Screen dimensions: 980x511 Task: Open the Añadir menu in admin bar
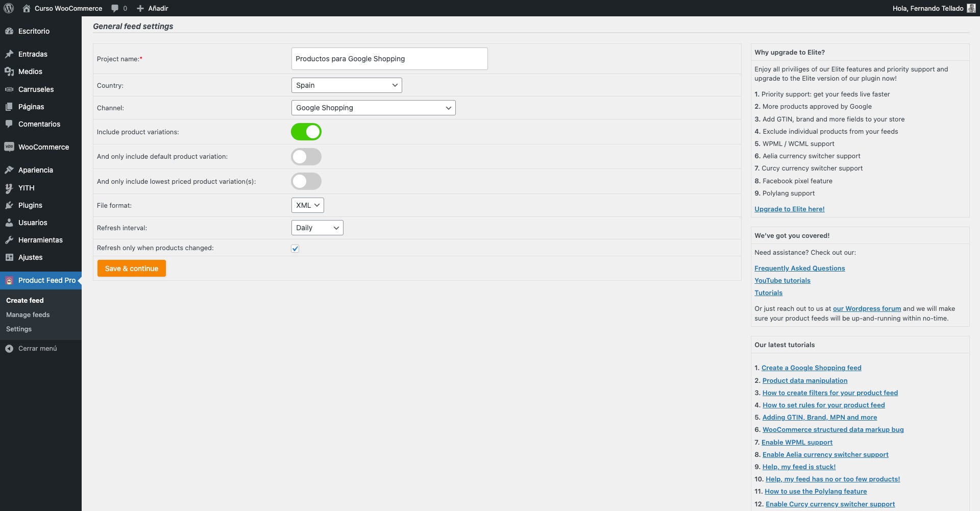(x=152, y=8)
